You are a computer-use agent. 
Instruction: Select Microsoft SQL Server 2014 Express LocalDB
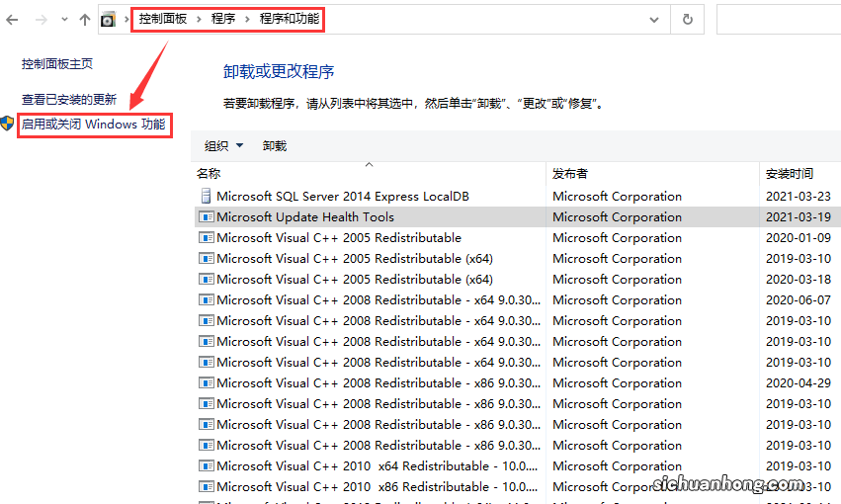tap(343, 197)
